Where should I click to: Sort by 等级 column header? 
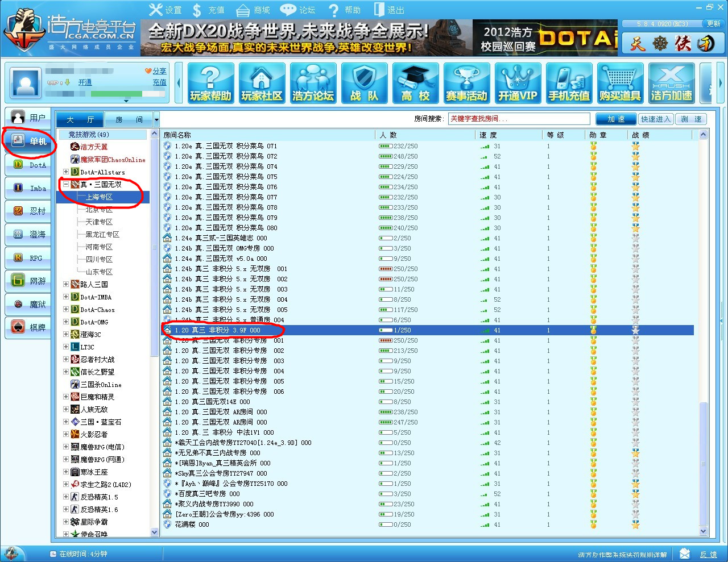tap(563, 135)
